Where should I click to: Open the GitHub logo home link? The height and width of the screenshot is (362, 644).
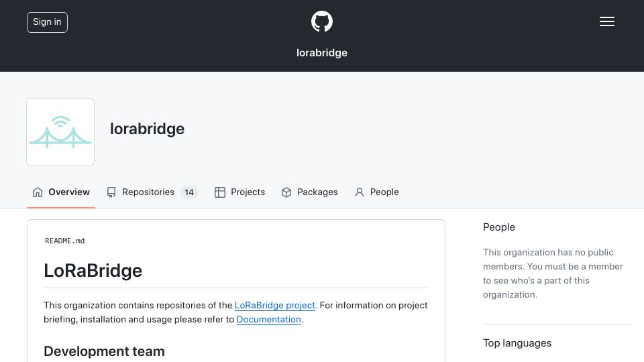[x=321, y=21]
